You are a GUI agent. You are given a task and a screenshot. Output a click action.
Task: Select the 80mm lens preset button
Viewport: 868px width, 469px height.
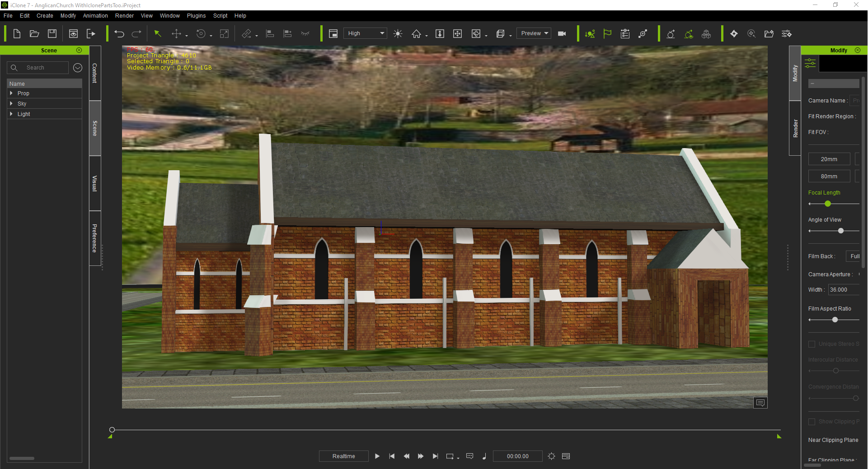829,176
